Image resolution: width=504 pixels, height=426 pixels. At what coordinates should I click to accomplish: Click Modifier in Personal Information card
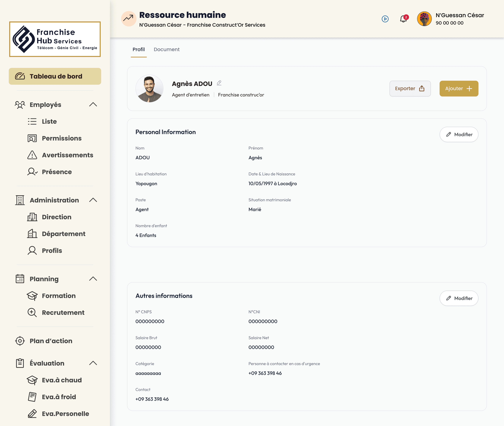pos(459,135)
